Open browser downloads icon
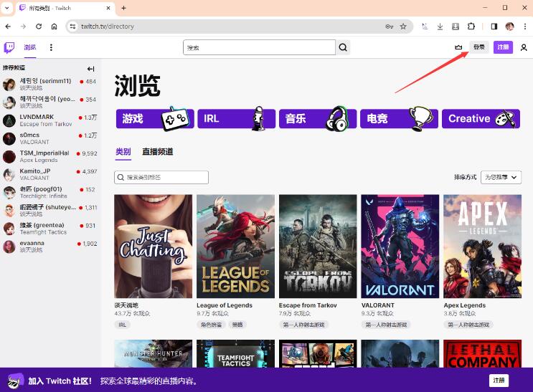This screenshot has height=392, width=533. coord(440,26)
